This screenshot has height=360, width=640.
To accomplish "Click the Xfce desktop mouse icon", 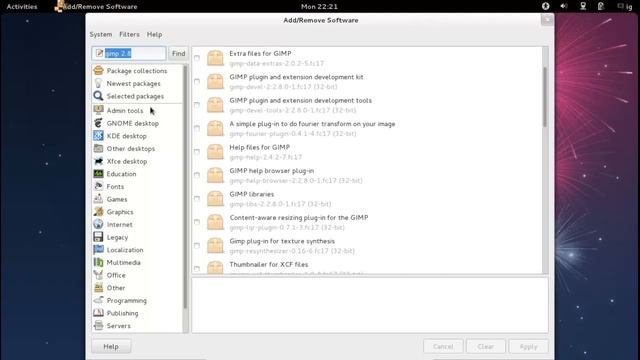I will (98, 161).
